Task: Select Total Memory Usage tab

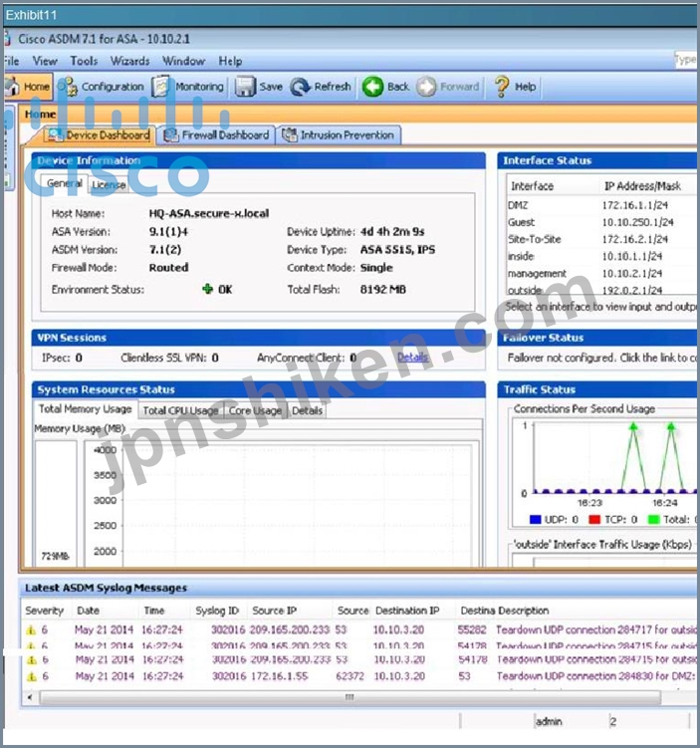Action: [x=85, y=408]
